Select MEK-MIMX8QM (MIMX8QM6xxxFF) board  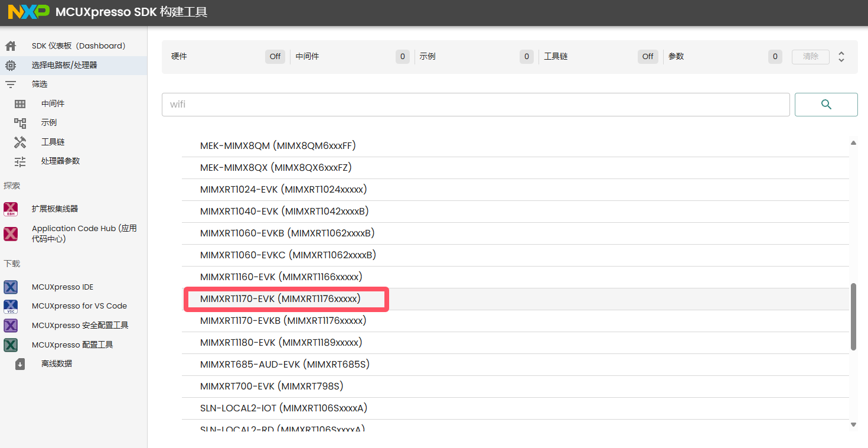point(515,146)
